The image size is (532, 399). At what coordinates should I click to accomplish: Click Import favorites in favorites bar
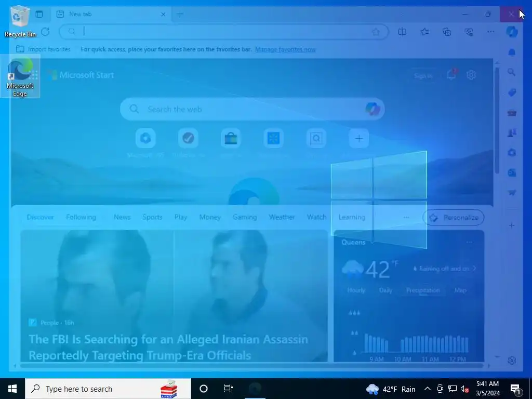43,49
